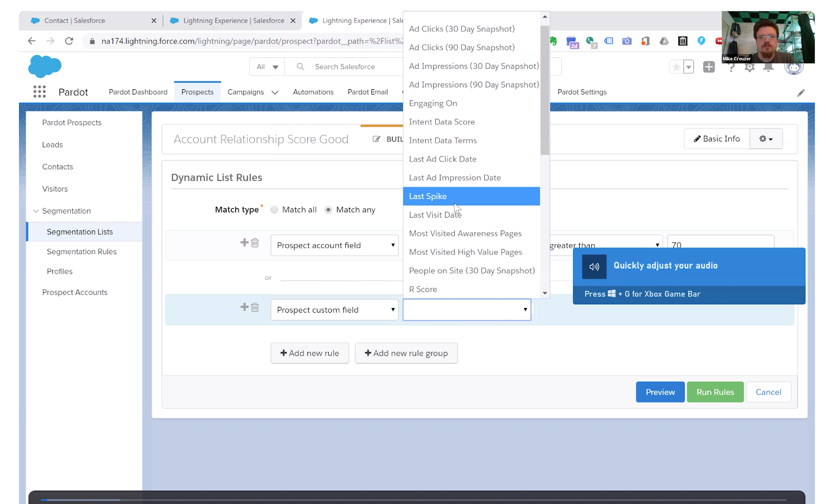Click the phone extension icon with question mark
Image resolution: width=826 pixels, height=504 pixels.
[591, 42]
